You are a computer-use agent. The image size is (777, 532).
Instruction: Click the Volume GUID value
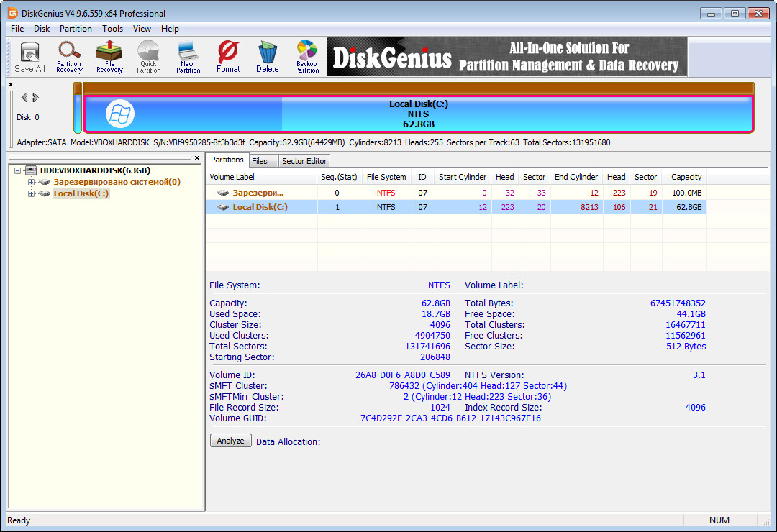[x=450, y=418]
